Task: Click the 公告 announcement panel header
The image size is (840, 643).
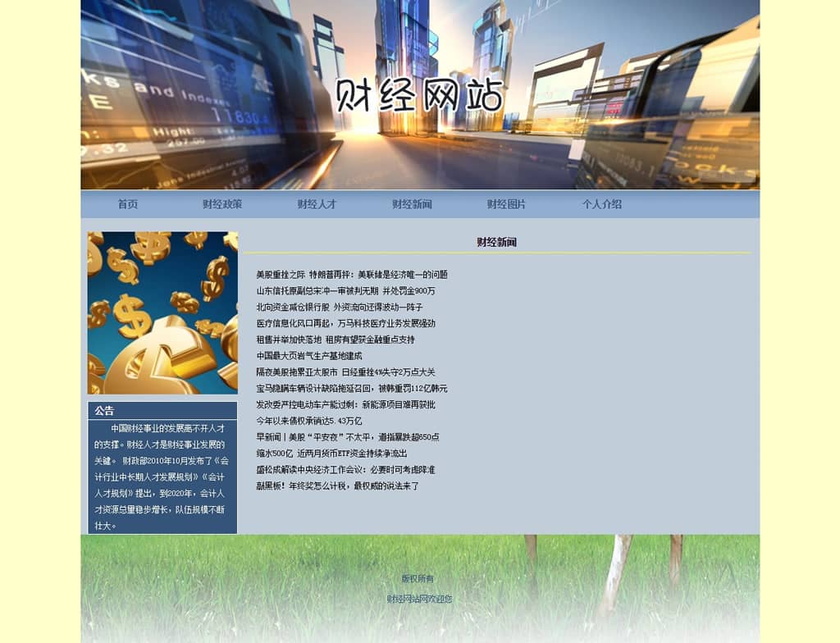Action: tap(104, 411)
